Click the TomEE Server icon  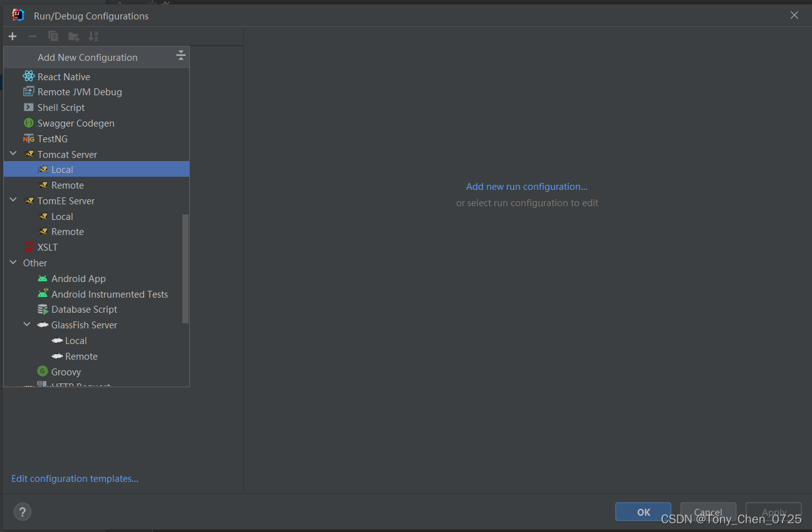[29, 201]
